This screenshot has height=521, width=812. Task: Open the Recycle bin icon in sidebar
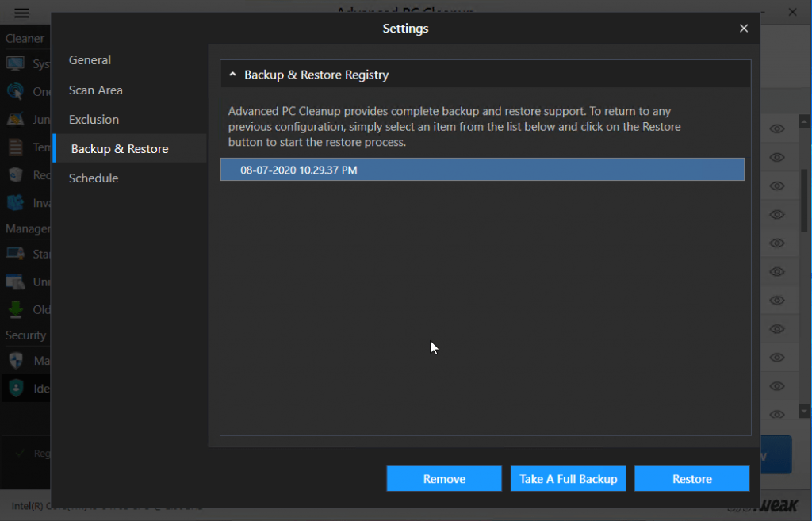click(x=16, y=175)
